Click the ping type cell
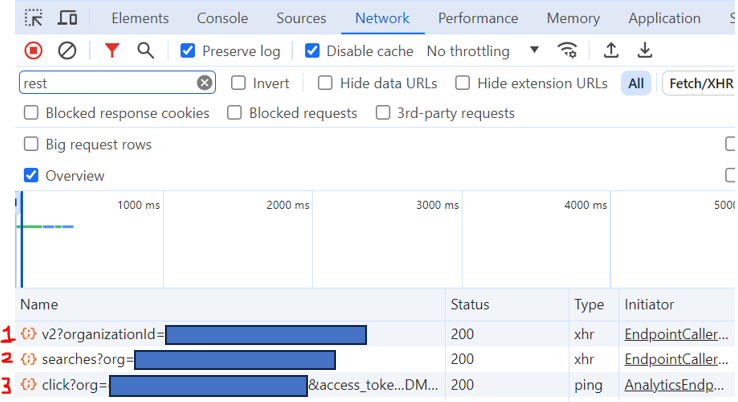The height and width of the screenshot is (402, 738). click(588, 385)
